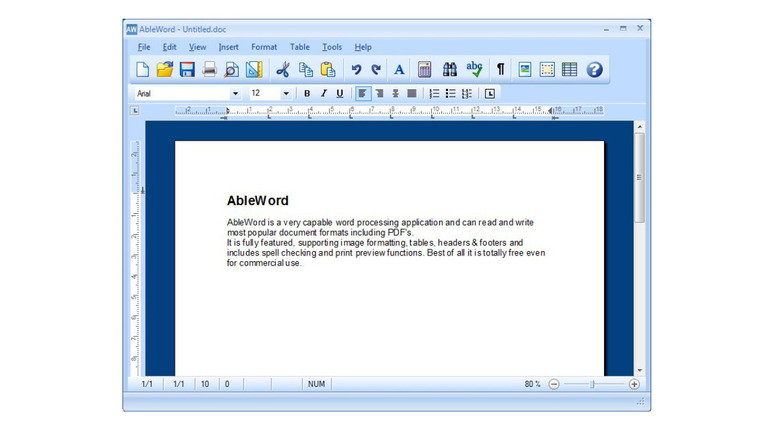Click the ruler tab type selector
The width and height of the screenshot is (780, 438).
click(135, 110)
